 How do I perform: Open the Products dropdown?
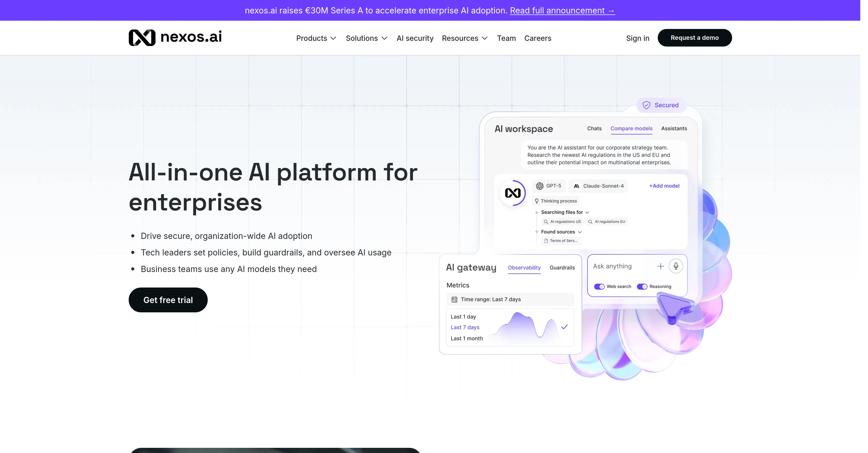316,38
